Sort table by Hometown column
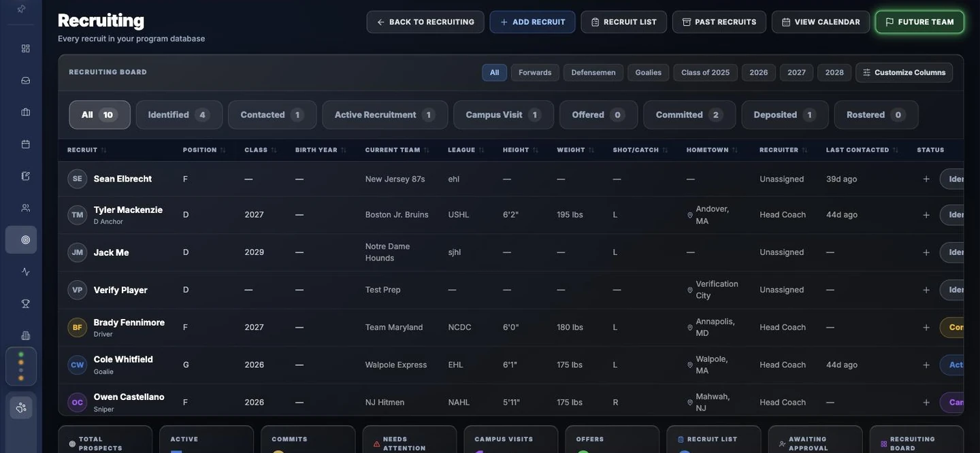Image resolution: width=980 pixels, height=453 pixels. 713,150
